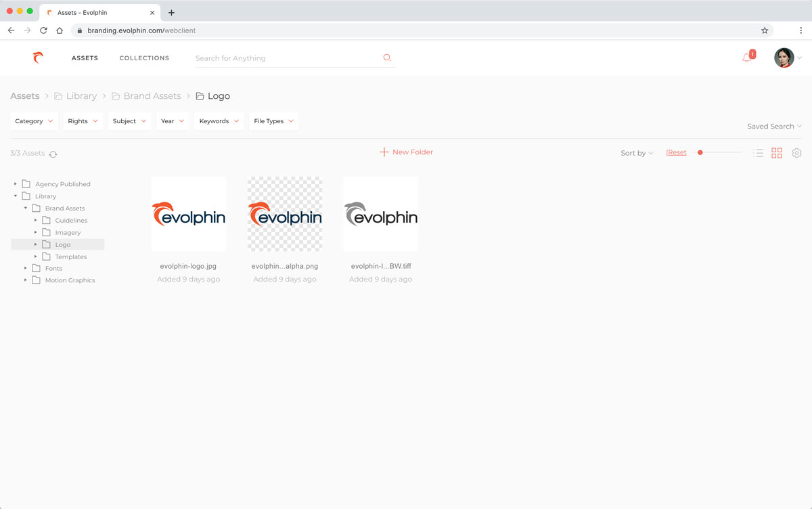Open the Category filter dropdown
Viewport: 812px width, 509px height.
click(34, 121)
